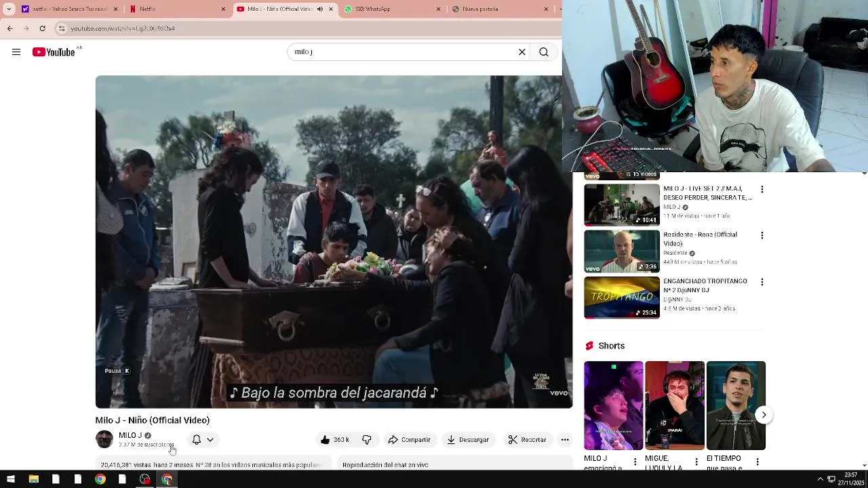Open options for 'MIGUE' short

point(696,462)
